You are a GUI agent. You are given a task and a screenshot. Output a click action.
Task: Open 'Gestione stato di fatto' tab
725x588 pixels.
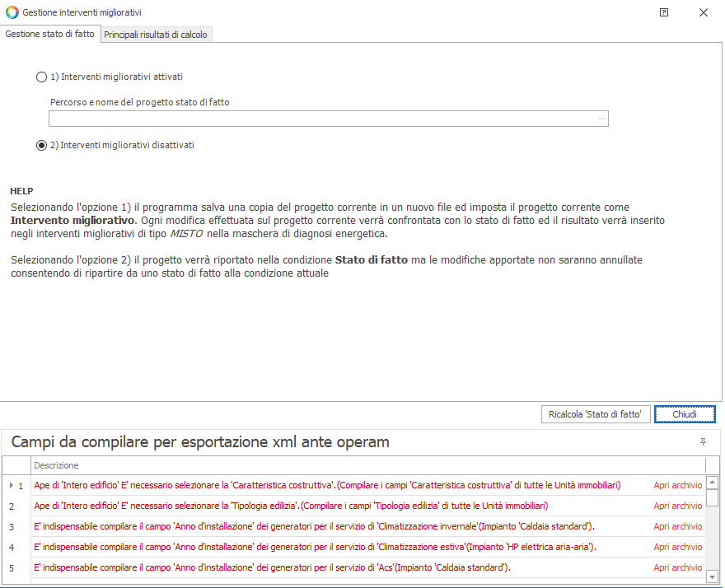50,34
